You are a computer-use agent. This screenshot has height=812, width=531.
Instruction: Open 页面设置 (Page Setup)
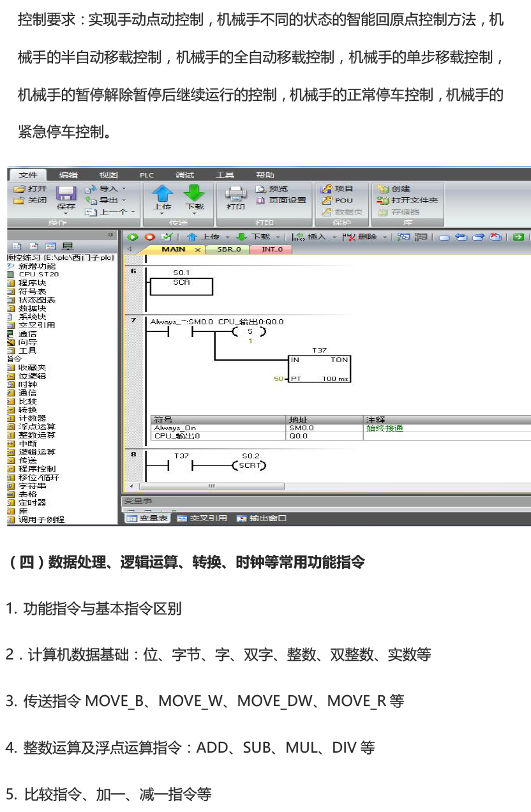pyautogui.click(x=281, y=200)
